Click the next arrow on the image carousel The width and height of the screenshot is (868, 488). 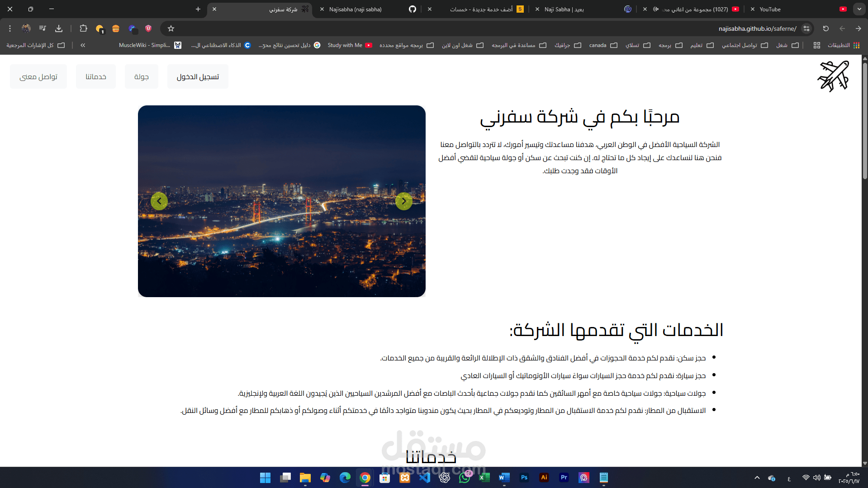coord(403,201)
